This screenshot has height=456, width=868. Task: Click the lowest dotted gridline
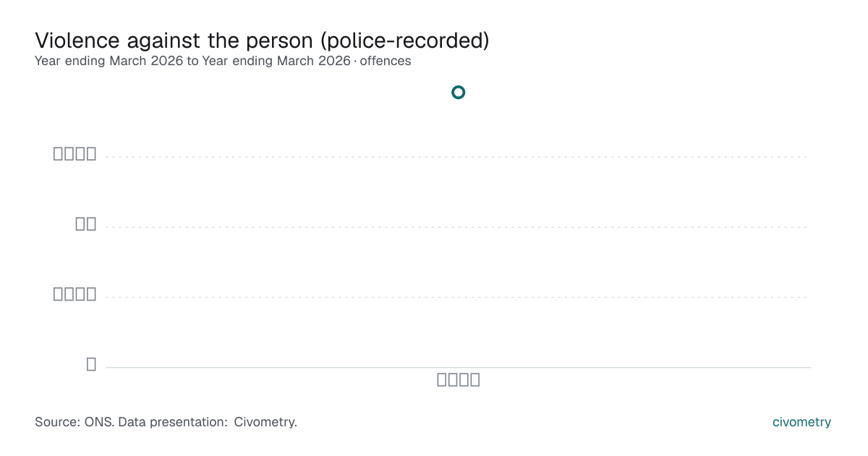(458, 297)
